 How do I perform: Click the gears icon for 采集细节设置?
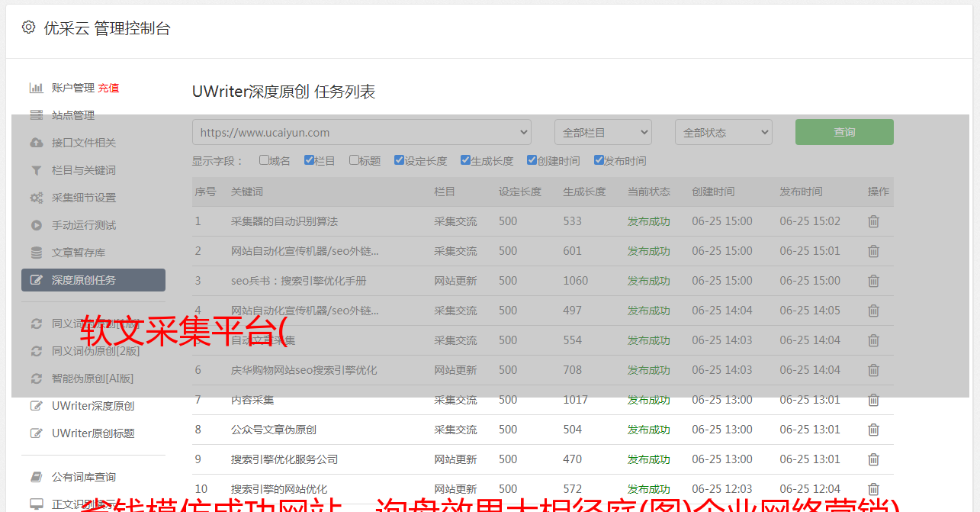[36, 198]
